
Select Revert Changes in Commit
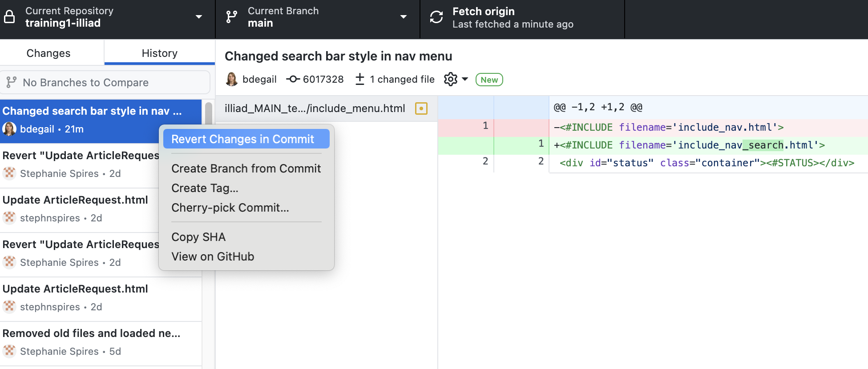click(x=242, y=139)
